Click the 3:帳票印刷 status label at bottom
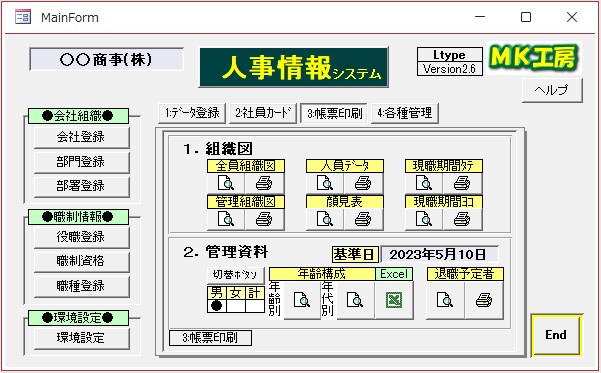The height and width of the screenshot is (373, 601). [210, 338]
